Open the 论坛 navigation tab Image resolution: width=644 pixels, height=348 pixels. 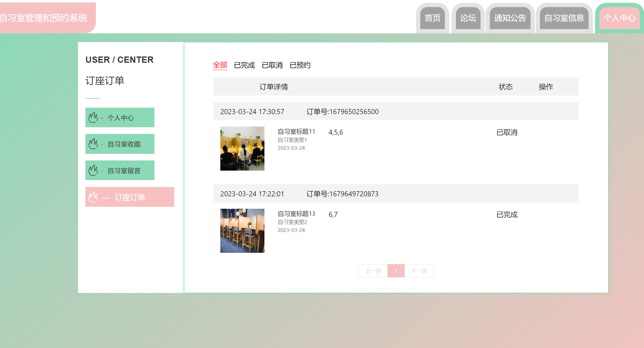point(468,18)
